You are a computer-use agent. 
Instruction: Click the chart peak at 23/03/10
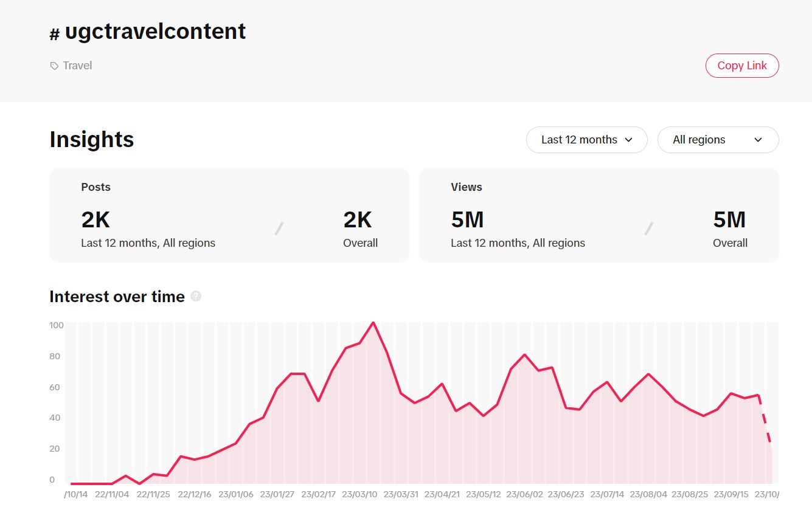373,323
